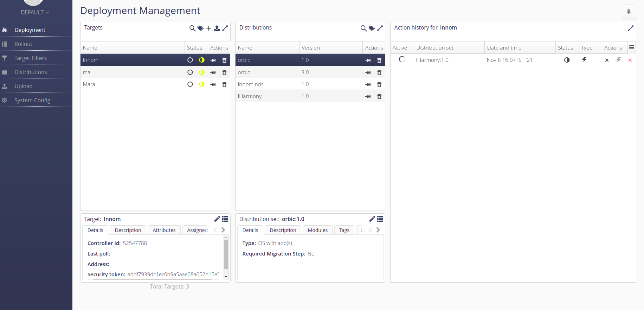This screenshot has width=644, height=310.
Task: Open the Action history column menu
Action: click(x=632, y=47)
